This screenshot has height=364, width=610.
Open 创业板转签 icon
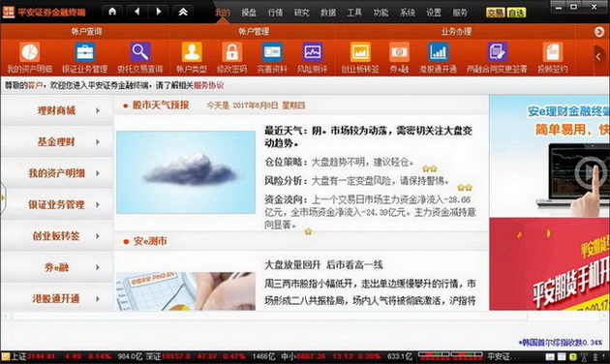click(360, 52)
